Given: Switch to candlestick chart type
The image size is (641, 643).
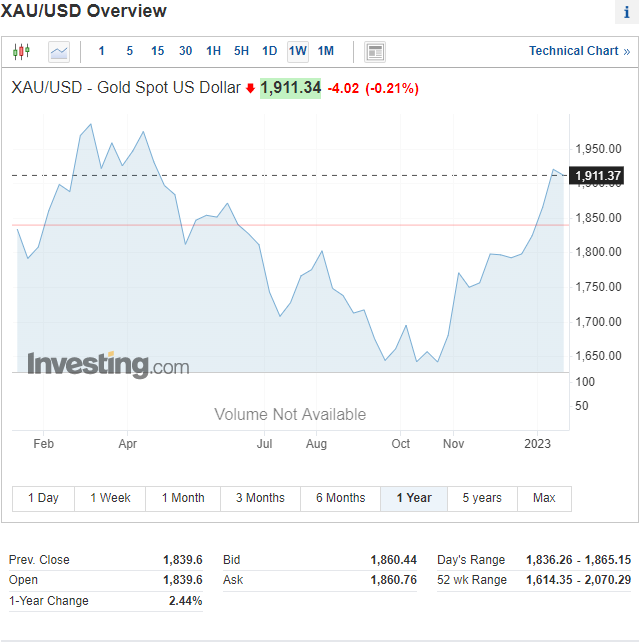Looking at the screenshot, I should point(22,51).
